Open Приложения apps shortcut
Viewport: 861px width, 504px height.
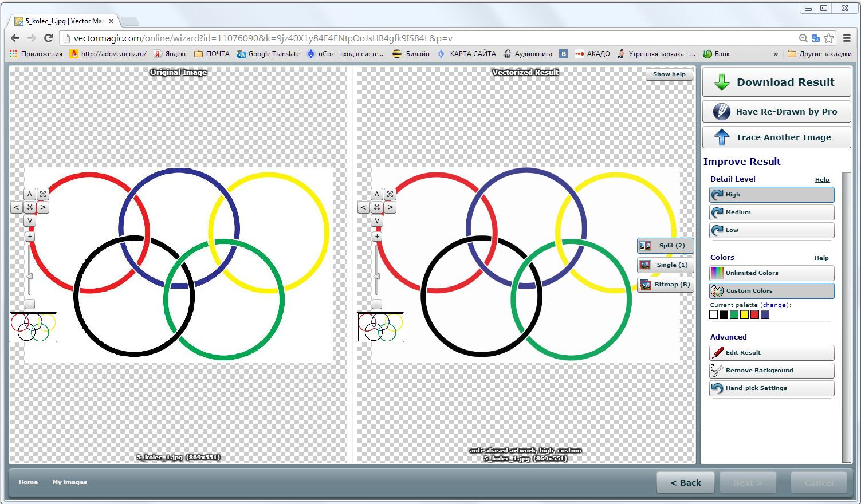click(36, 54)
